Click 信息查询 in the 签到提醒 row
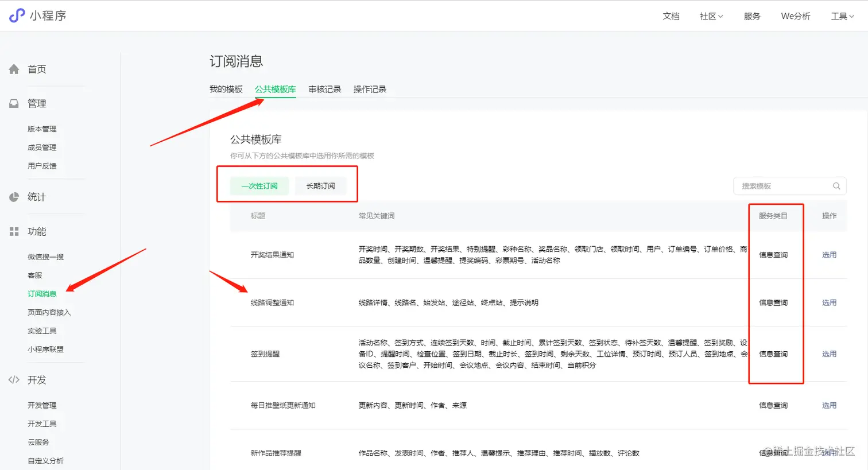Viewport: 868px width, 470px height. click(x=773, y=354)
